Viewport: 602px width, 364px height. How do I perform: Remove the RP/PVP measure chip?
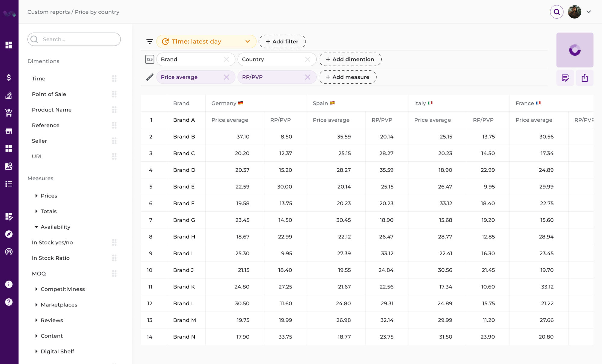click(307, 77)
